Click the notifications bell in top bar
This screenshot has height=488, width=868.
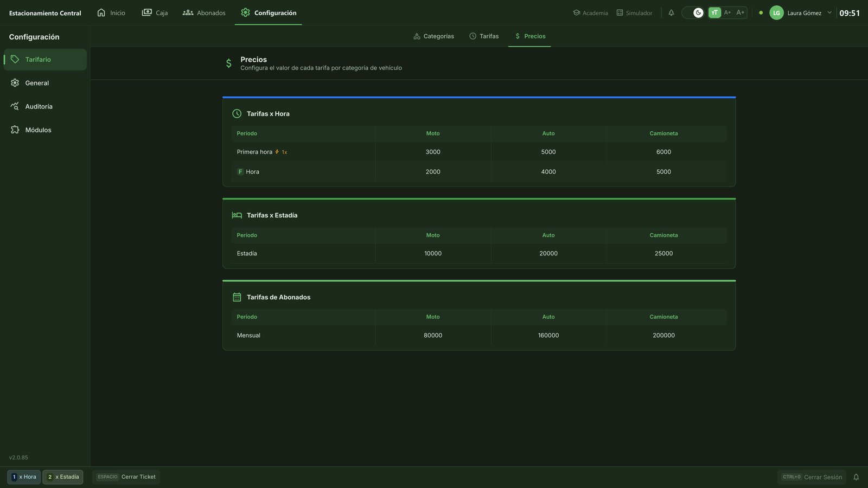(671, 12)
